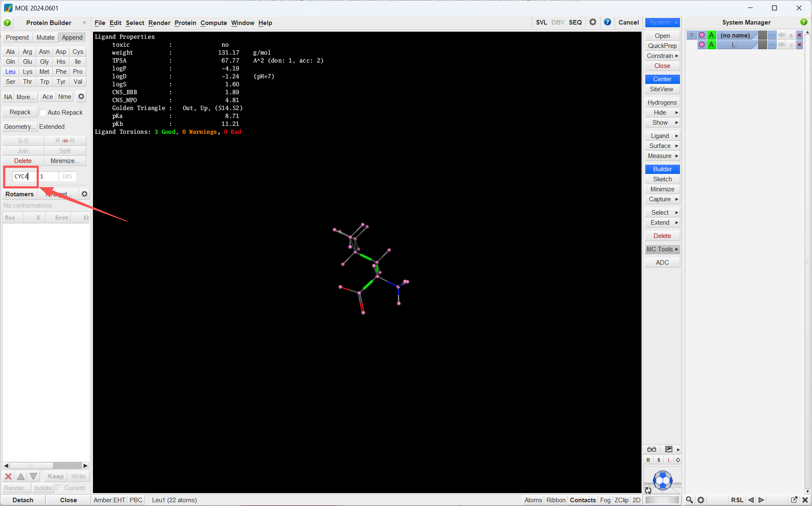
Task: Click the blue help icon beside Cancel
Action: 607,23
